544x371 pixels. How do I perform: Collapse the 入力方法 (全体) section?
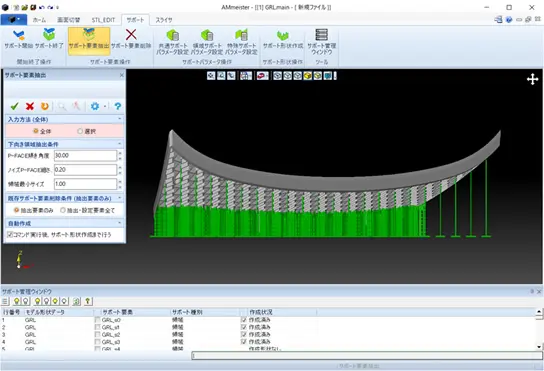point(120,119)
